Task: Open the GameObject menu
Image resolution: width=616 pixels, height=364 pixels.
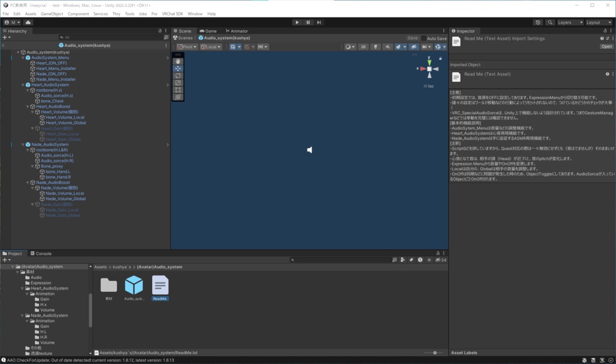Action: (52, 14)
